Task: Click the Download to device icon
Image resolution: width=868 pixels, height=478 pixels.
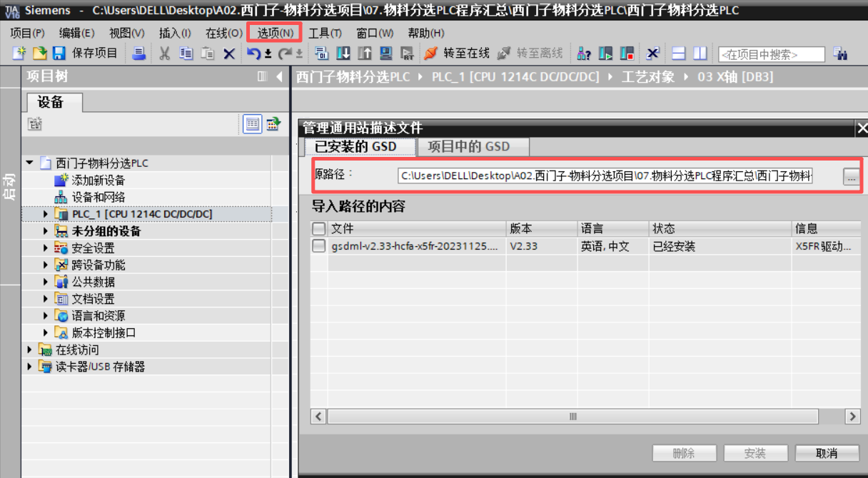Action: pos(343,54)
